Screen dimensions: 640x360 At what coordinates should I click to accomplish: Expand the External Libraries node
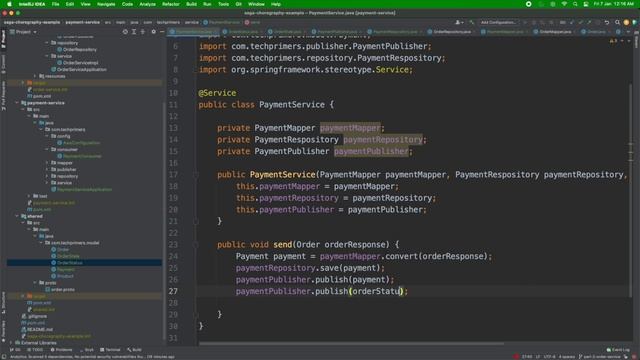coord(11,343)
